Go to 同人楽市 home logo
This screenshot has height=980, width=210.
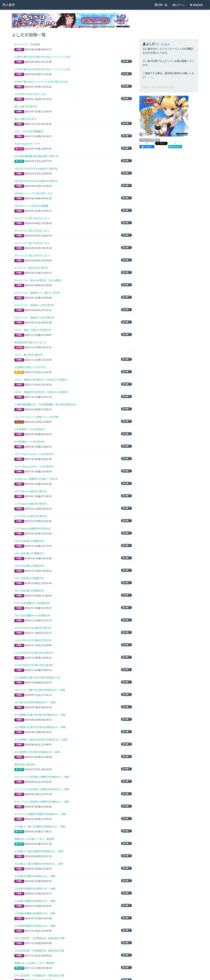click(8, 5)
